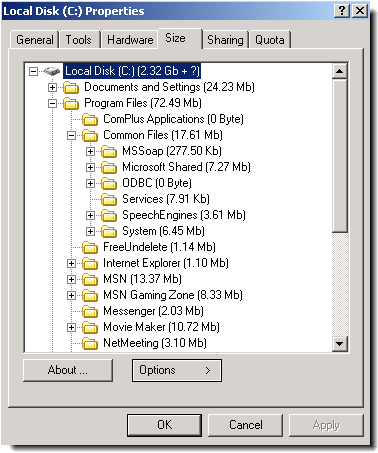Click the FreeUndelete folder icon
378x453 pixels.
(90, 248)
